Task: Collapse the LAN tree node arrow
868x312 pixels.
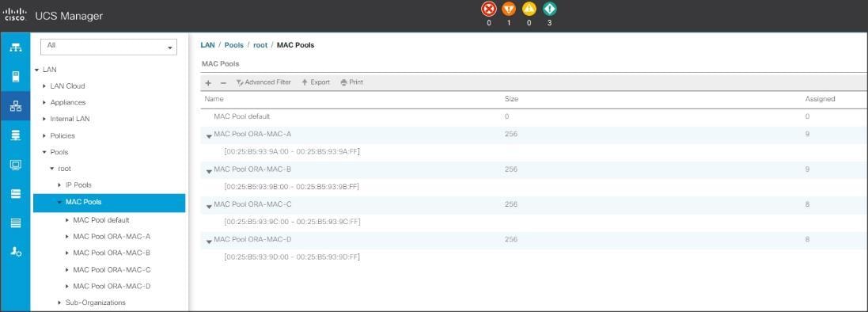Action: tap(36, 70)
